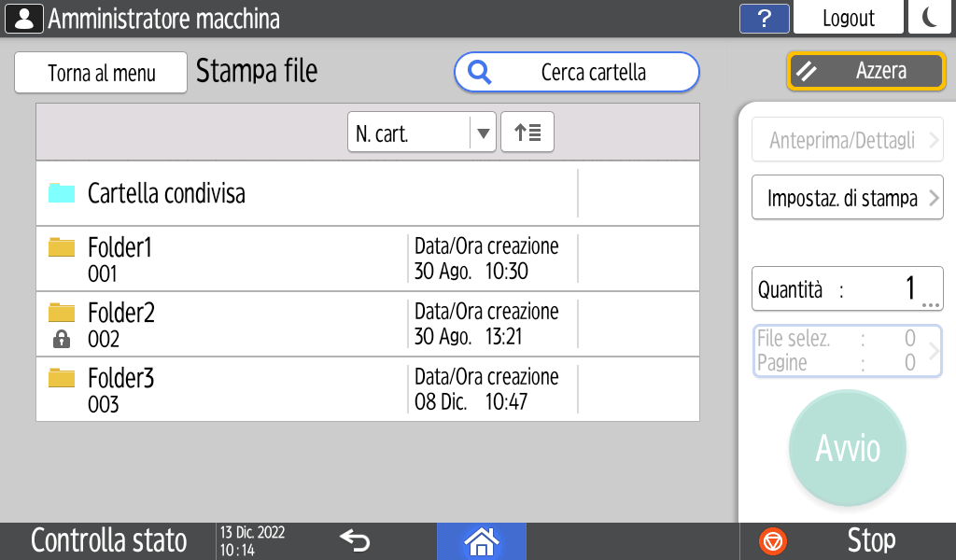Tap the help question mark icon
Image resolution: width=956 pixels, height=560 pixels.
pos(765,18)
